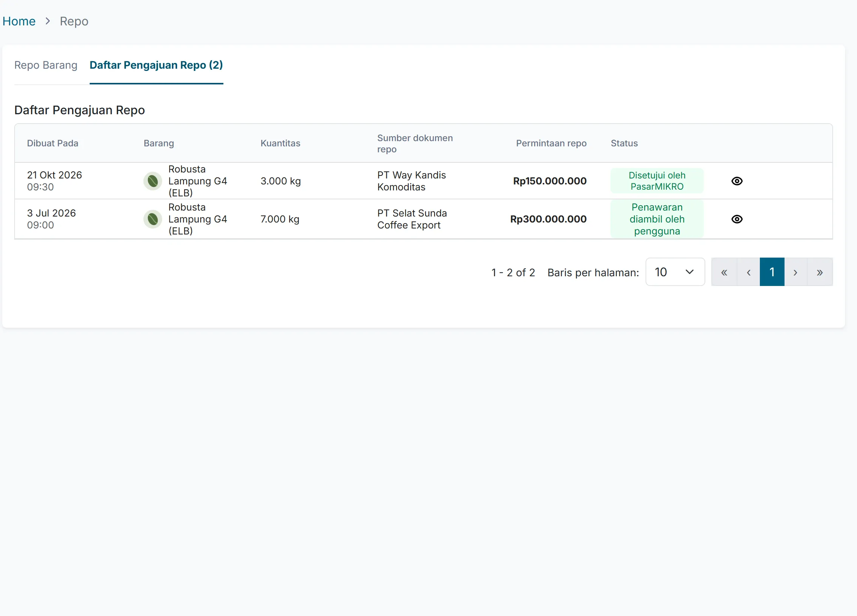857x616 pixels.
Task: Click the 21 Okt 2026 date cell
Action: click(55, 181)
